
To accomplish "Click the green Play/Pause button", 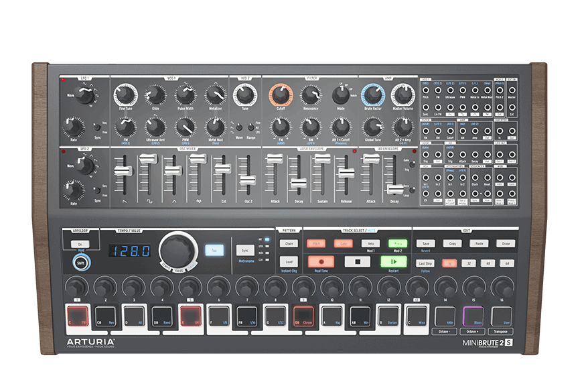I will click(x=393, y=261).
